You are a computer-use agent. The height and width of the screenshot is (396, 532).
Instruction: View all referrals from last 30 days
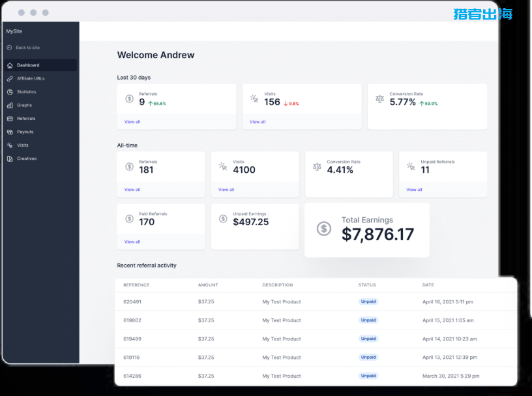(x=132, y=122)
